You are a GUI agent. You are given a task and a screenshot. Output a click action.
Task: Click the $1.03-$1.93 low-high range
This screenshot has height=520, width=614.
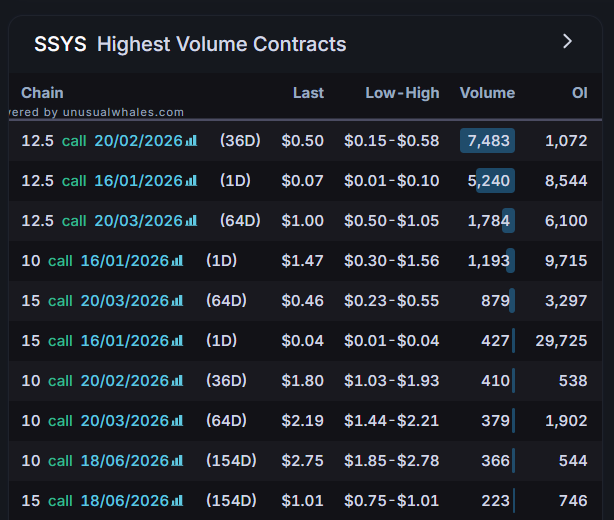(x=392, y=380)
